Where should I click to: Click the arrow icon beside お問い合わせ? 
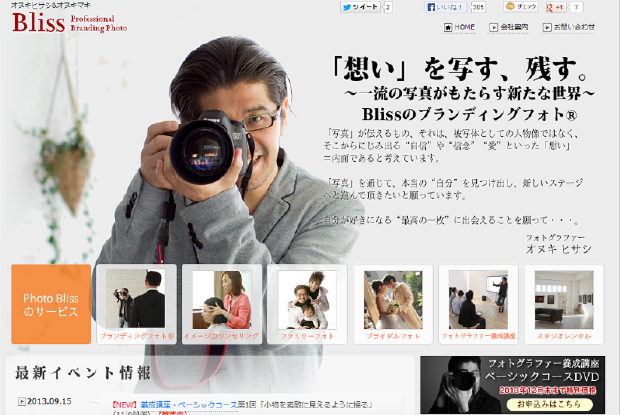[547, 27]
